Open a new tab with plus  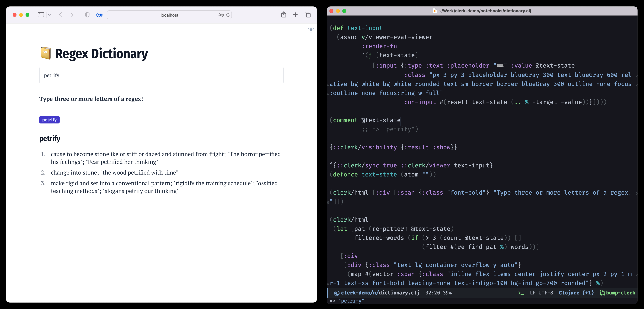click(x=295, y=15)
